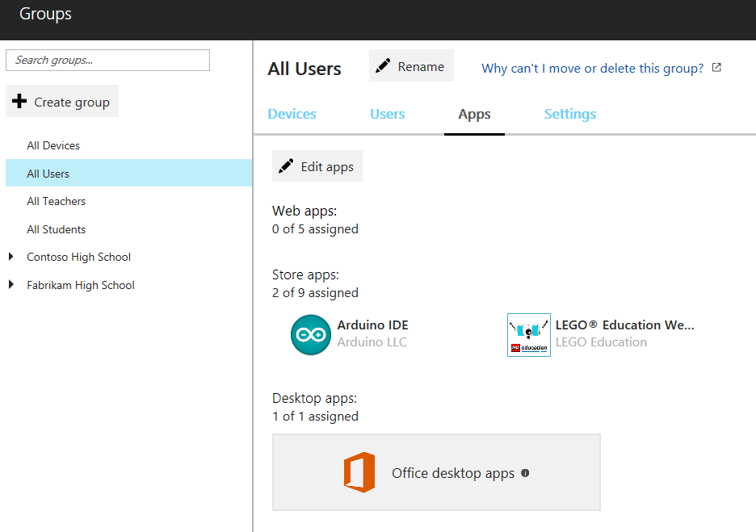Viewport: 756px width, 532px height.
Task: Click the Create group button
Action: (x=62, y=101)
